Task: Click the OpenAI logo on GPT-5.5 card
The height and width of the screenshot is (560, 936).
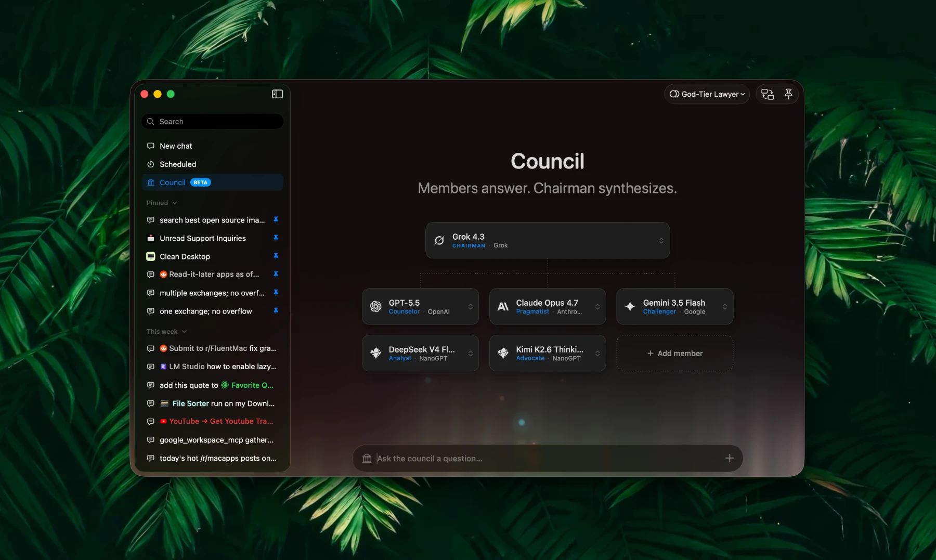Action: point(375,307)
